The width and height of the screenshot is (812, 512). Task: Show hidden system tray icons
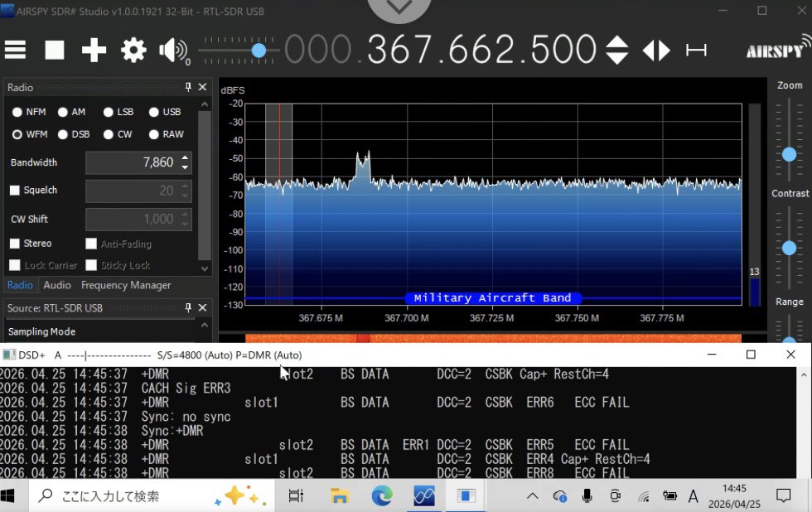click(532, 496)
